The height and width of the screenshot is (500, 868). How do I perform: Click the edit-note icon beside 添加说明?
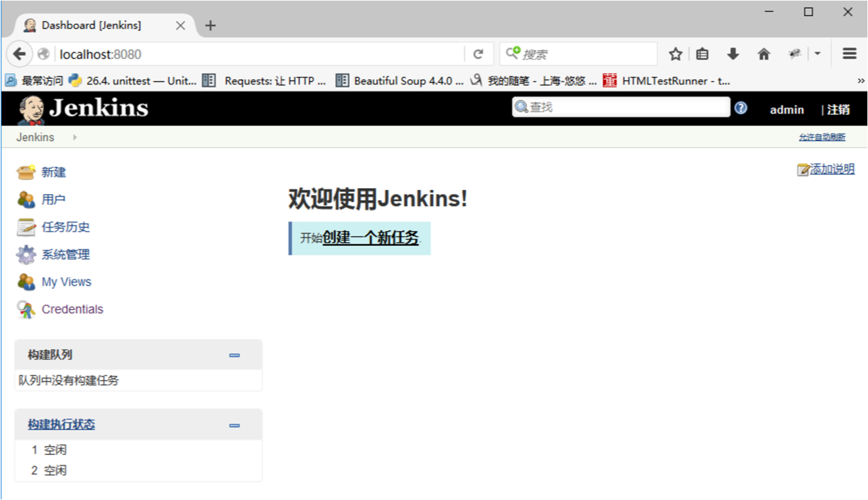pos(803,169)
